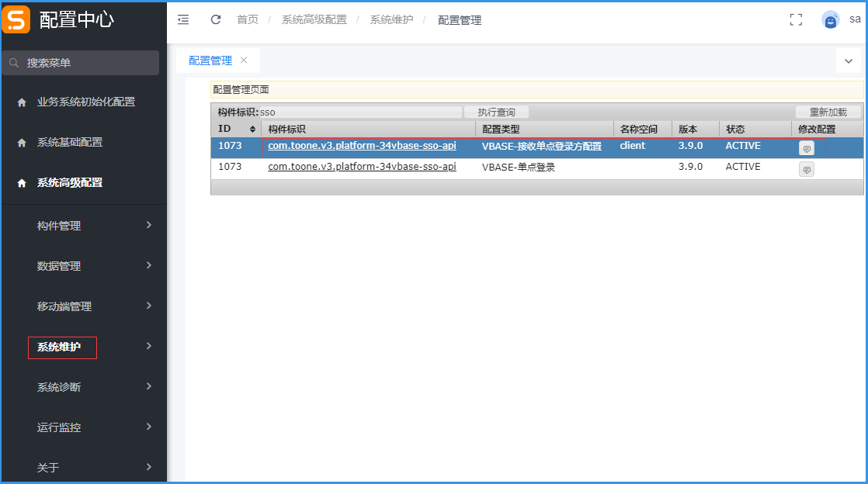868x484 pixels.
Task: Close the 配置管理 tab
Action: 244,60
